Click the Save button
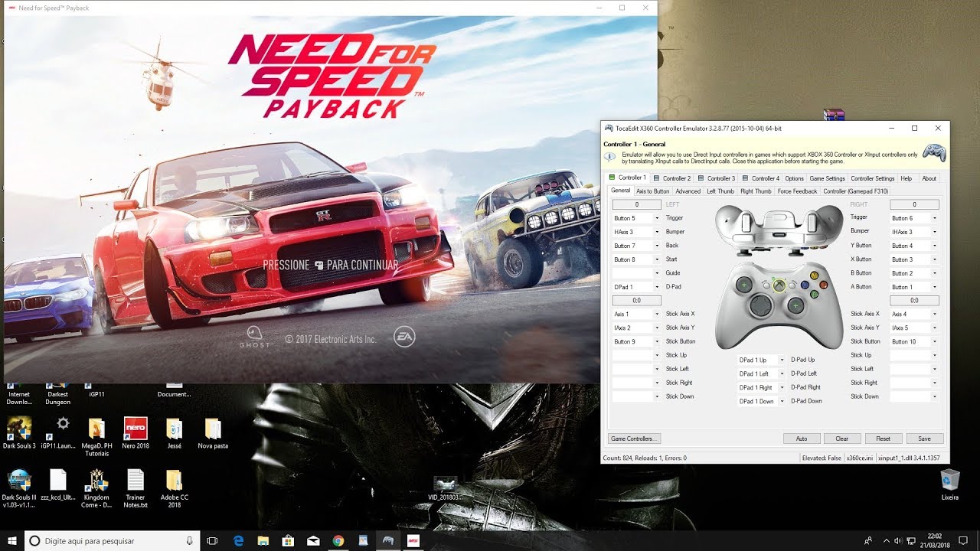This screenshot has width=980, height=551. [924, 439]
